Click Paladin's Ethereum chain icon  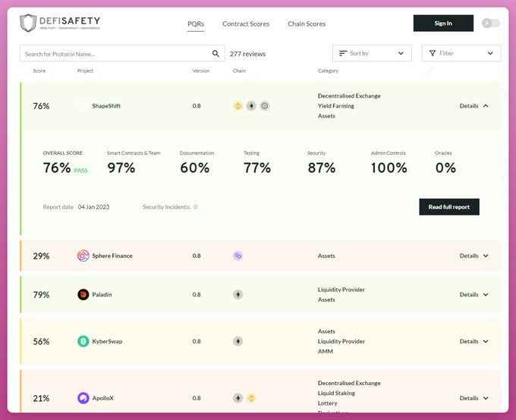238,294
